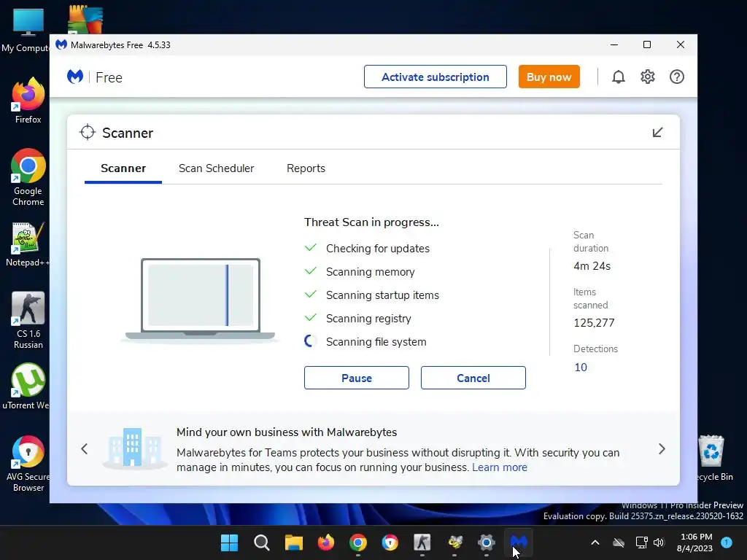Viewport: 747px width, 560px height.
Task: Switch to the Scanner tab
Action: [x=123, y=168]
